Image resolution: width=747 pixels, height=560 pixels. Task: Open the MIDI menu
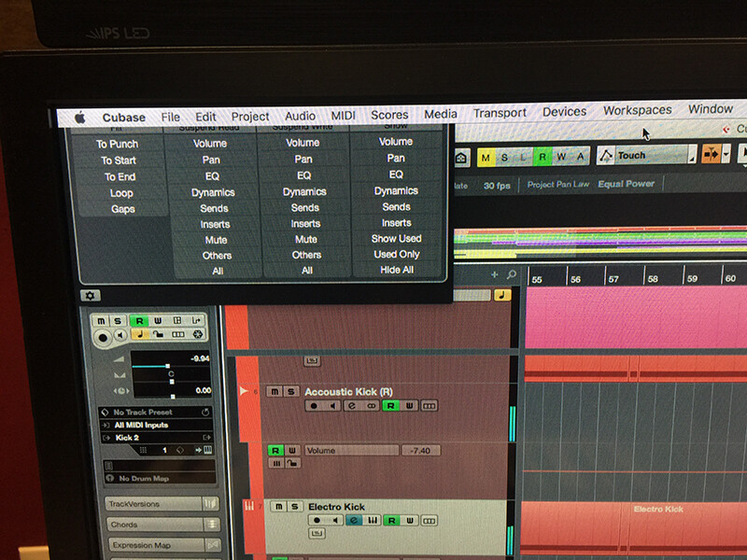point(343,116)
